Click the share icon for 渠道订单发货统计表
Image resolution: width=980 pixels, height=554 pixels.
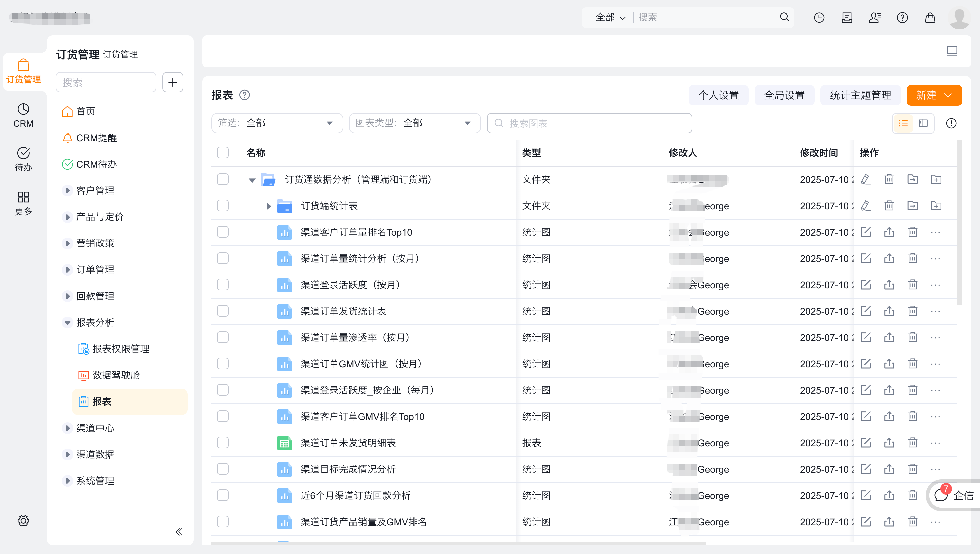889,311
